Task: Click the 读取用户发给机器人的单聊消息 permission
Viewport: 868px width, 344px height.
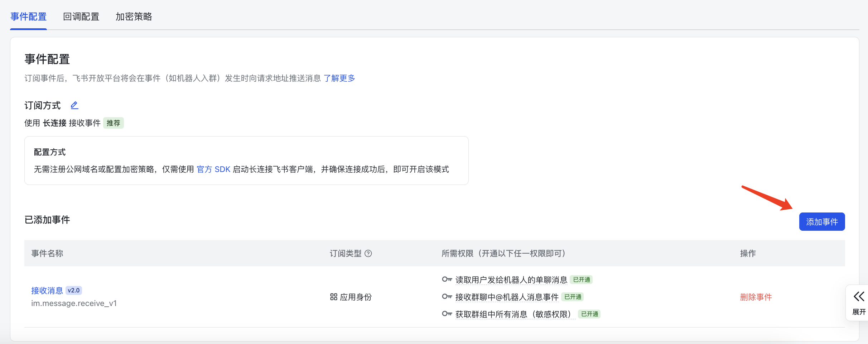Action: (511, 280)
